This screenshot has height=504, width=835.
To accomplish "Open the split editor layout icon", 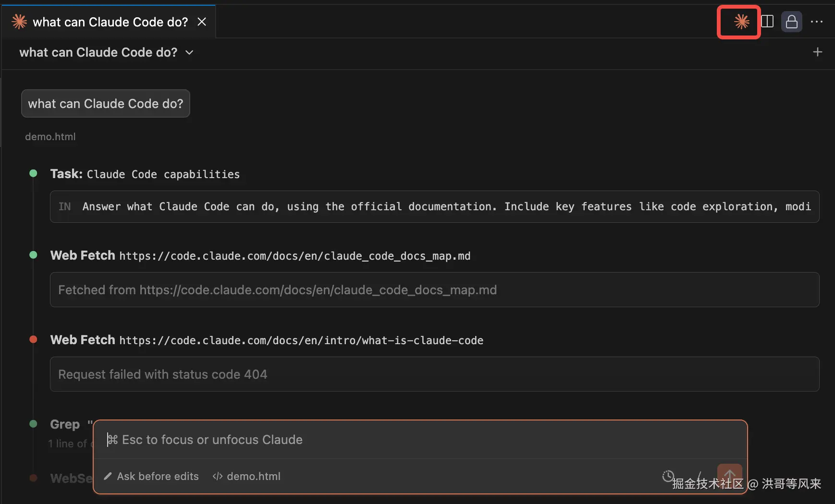I will [x=767, y=22].
